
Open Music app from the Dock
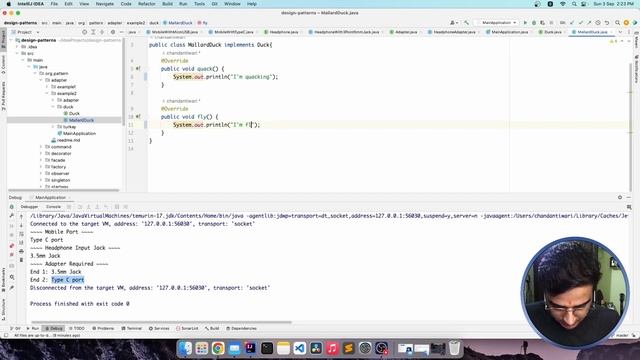332,348
